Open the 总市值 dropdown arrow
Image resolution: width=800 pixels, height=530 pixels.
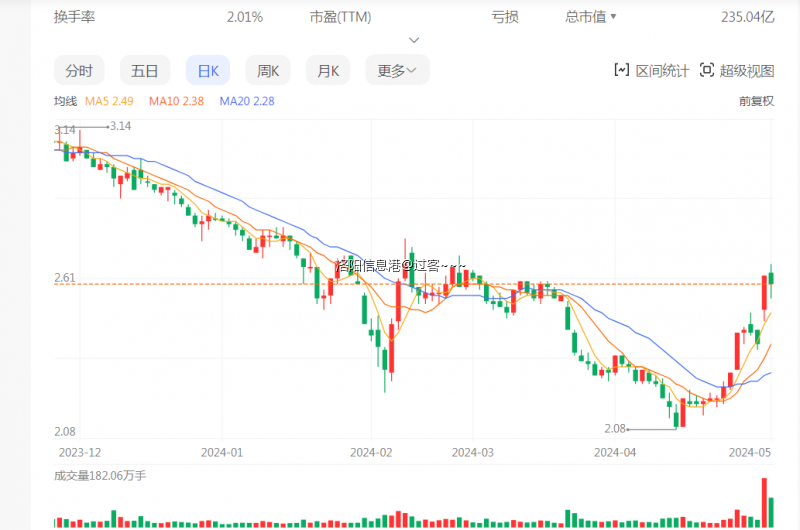[613, 17]
